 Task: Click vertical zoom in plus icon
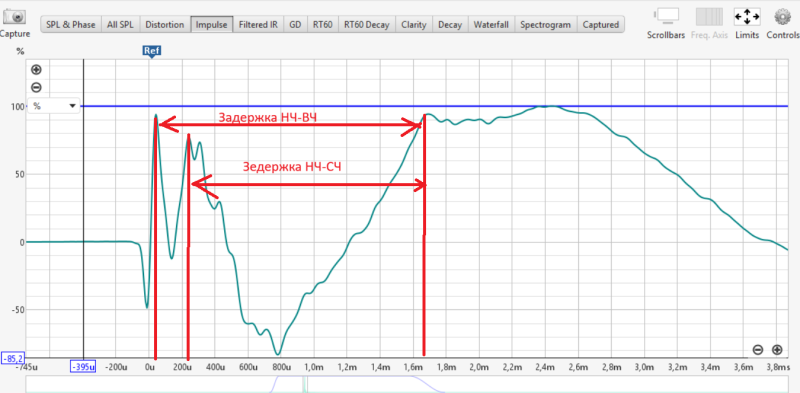36,69
